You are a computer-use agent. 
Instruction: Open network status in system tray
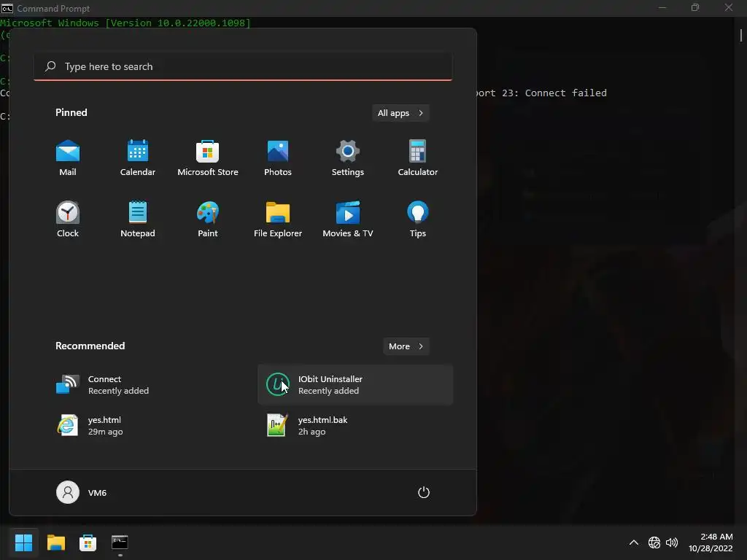654,542
